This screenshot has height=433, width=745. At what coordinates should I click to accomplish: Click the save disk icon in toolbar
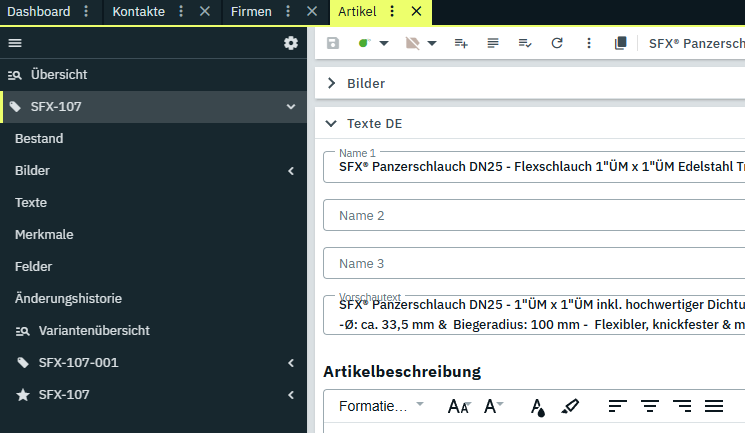(x=333, y=43)
